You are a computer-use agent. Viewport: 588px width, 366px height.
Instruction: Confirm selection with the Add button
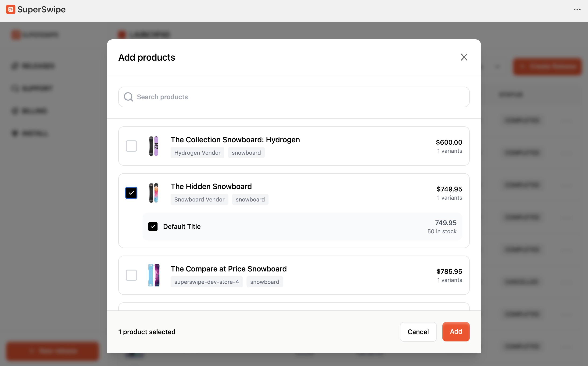click(x=456, y=332)
